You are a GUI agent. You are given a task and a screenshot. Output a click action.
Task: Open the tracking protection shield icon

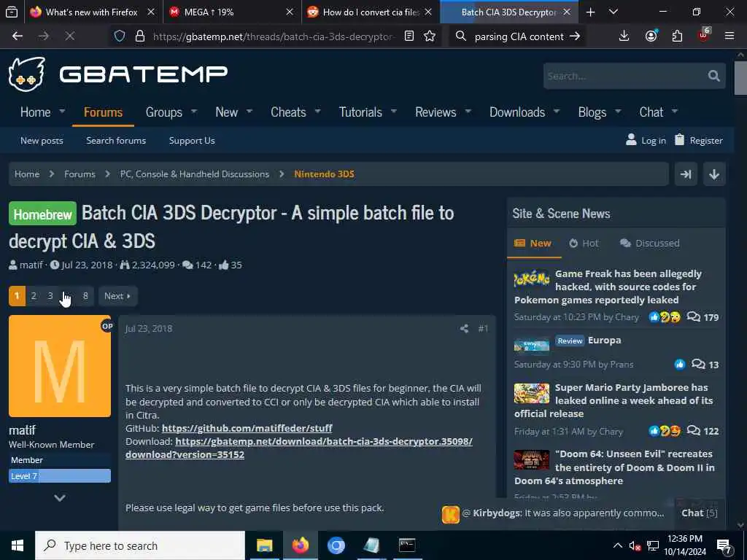(x=120, y=36)
